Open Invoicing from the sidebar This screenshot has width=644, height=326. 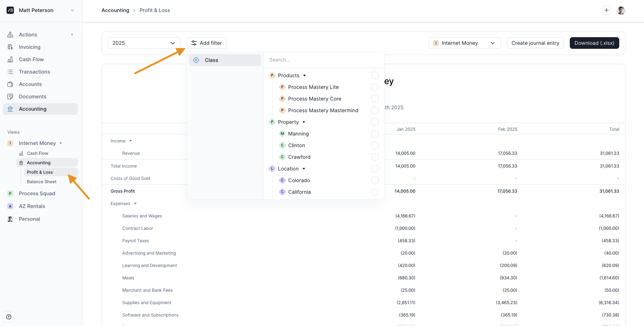[29, 47]
